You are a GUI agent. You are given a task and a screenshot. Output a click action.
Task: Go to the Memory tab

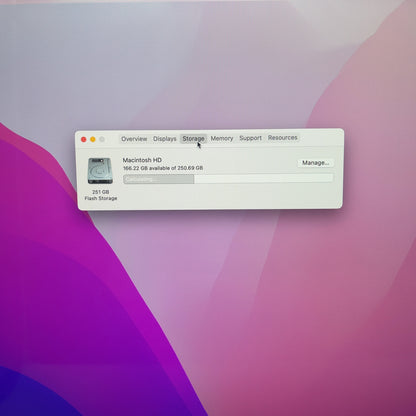(x=222, y=138)
